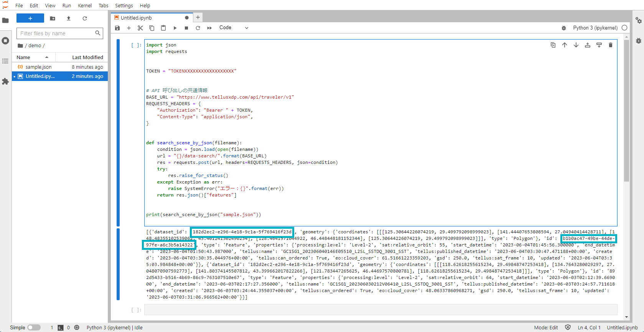Restart the kernel with circular arrow icon

pos(198,28)
